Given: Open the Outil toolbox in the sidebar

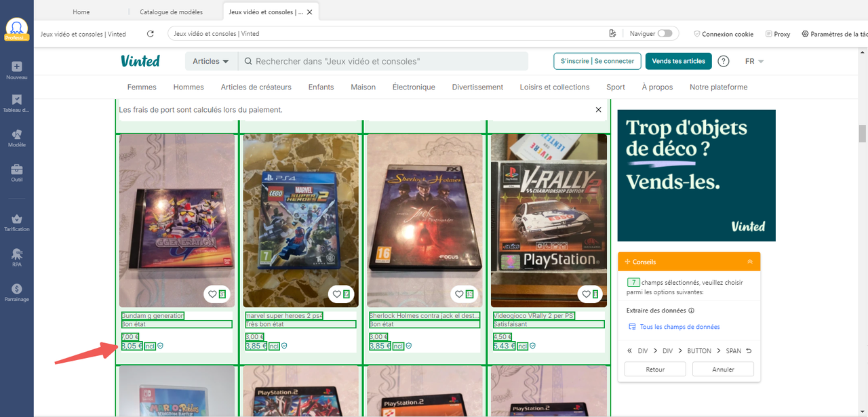Looking at the screenshot, I should 16,170.
